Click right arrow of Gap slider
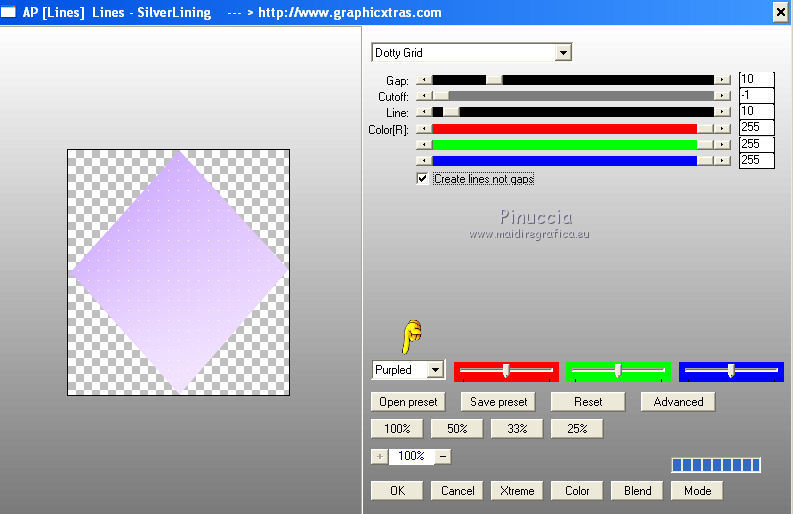The height and width of the screenshot is (514, 793). (x=722, y=80)
